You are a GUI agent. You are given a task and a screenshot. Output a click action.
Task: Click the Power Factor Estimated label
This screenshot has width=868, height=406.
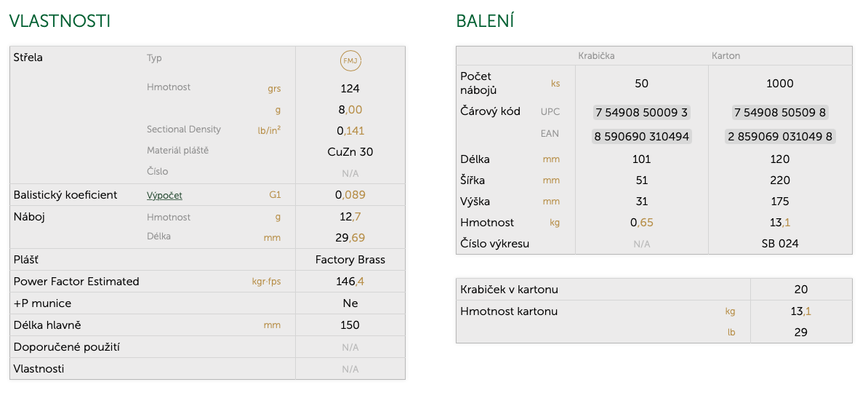tap(76, 282)
